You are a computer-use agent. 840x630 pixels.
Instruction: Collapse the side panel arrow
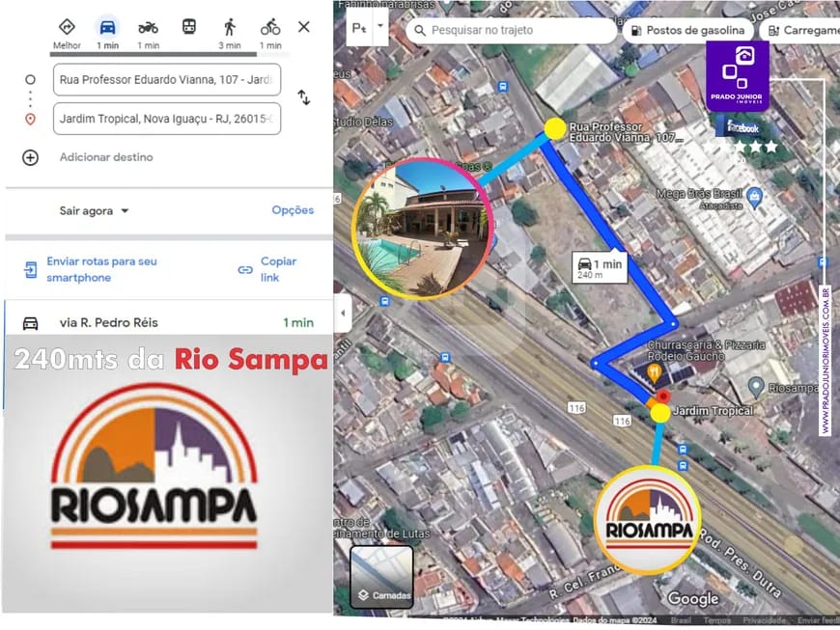(x=343, y=314)
